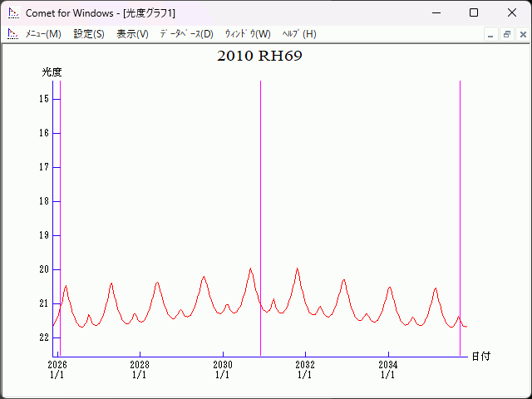
Task: Close the inner 光度グラフ1 child window
Action: point(521,34)
